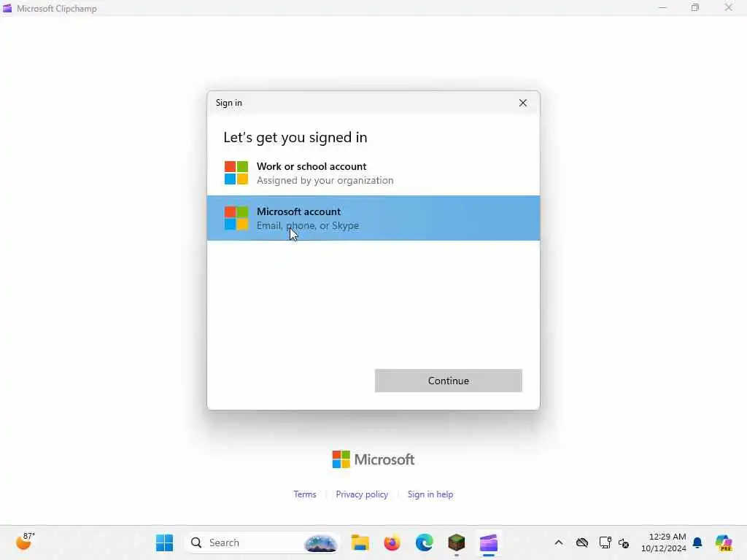Click the display/network tray icon
This screenshot has width=747, height=560.
pos(605,542)
